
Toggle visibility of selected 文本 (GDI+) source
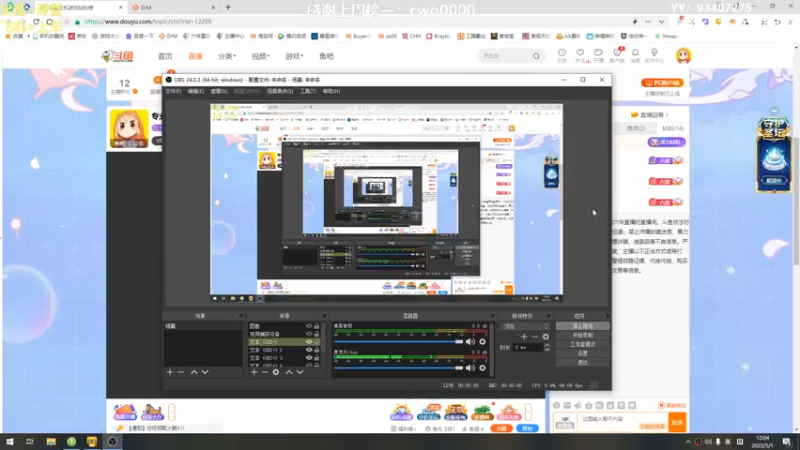coord(309,342)
